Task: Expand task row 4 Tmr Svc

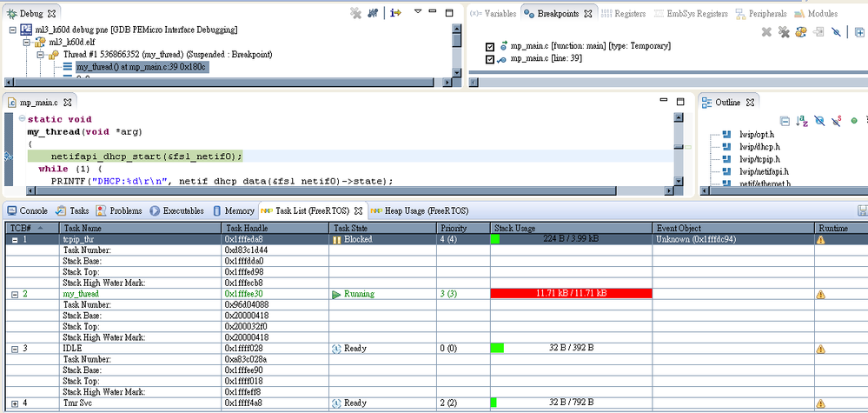Action: click(x=15, y=403)
